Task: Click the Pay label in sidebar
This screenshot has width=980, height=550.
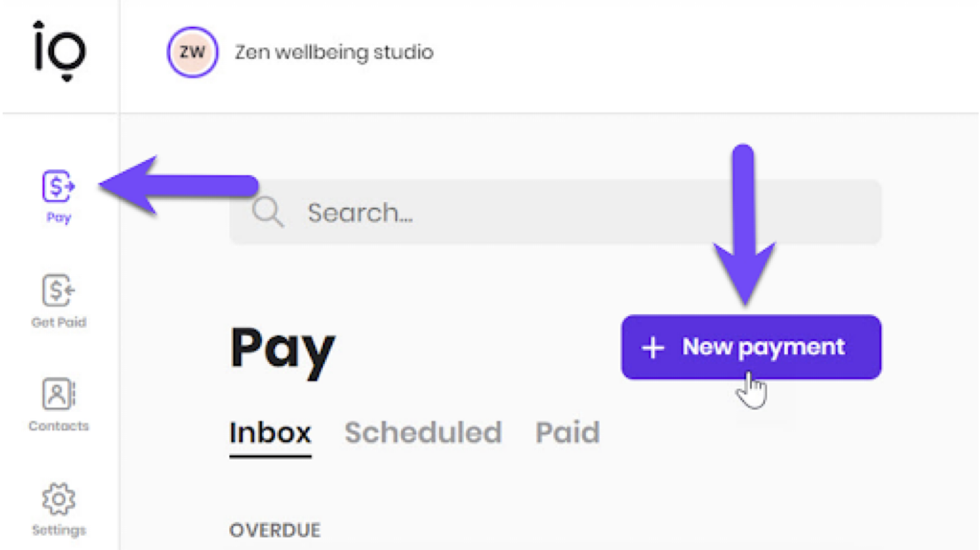Action: (58, 218)
